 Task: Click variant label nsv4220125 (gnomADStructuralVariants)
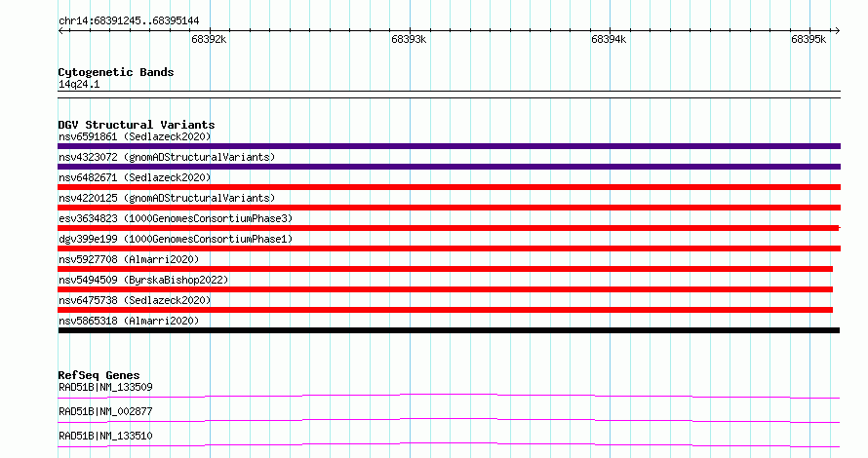(167, 198)
